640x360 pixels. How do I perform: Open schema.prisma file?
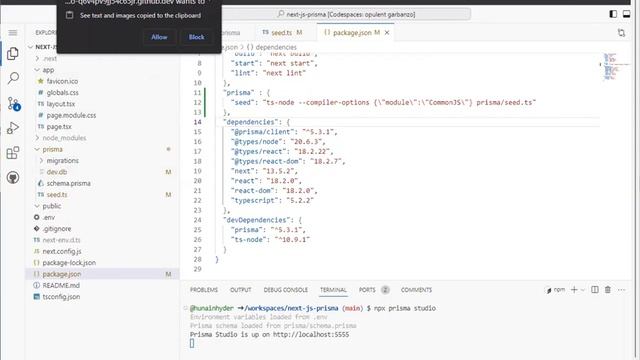tap(68, 184)
